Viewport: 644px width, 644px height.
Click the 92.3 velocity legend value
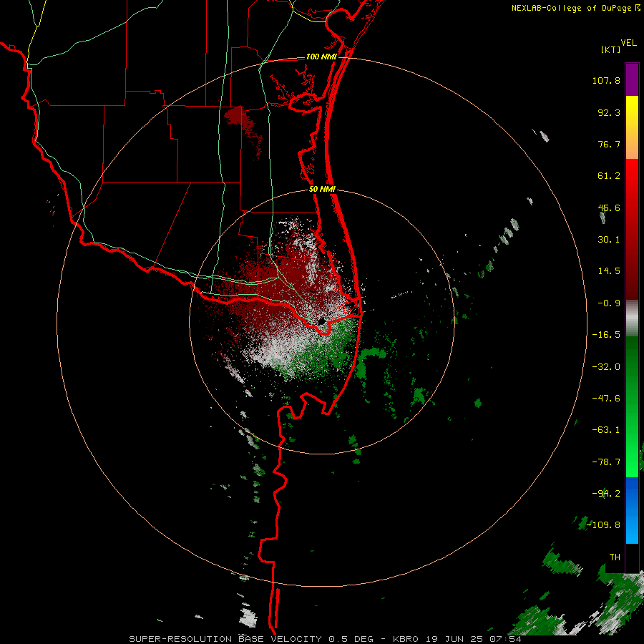(609, 112)
